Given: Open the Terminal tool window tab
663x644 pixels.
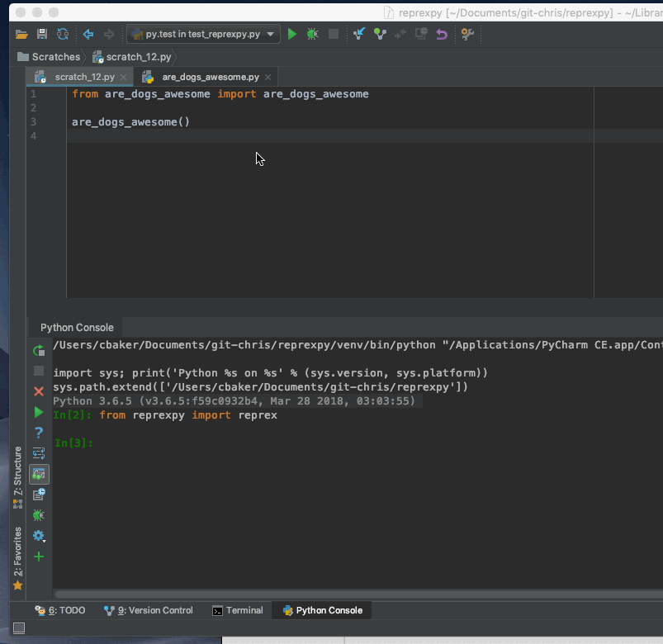Looking at the screenshot, I should click(238, 610).
